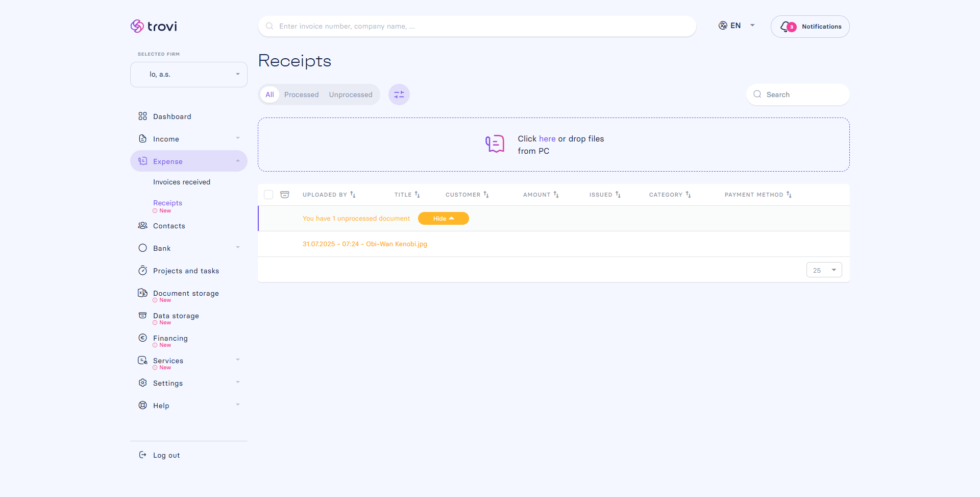This screenshot has height=497, width=980.
Task: Click the trovi logo
Action: click(154, 26)
